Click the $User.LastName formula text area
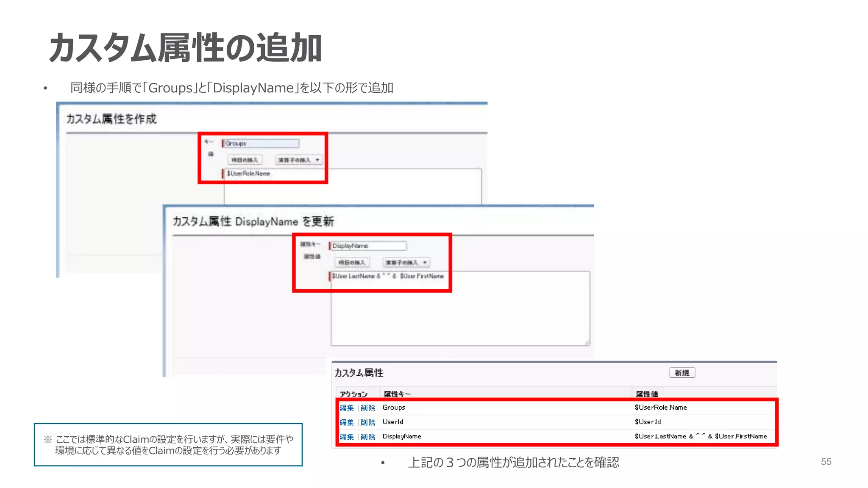This screenshot has height=488, width=868. (460, 308)
